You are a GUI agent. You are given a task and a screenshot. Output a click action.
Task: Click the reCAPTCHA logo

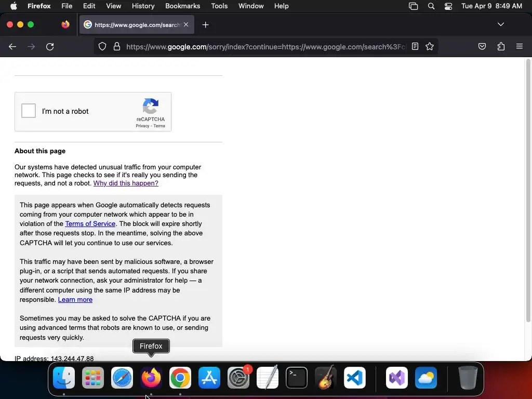[x=150, y=106]
